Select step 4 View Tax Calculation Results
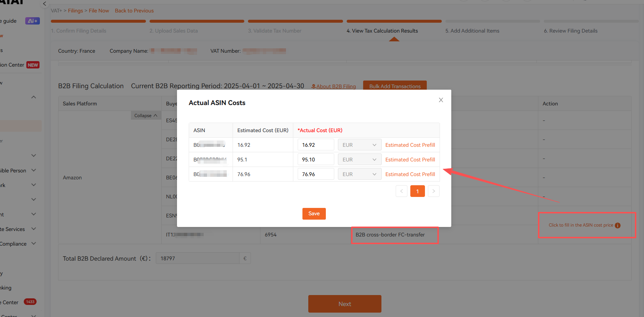This screenshot has height=317, width=644. pyautogui.click(x=382, y=31)
